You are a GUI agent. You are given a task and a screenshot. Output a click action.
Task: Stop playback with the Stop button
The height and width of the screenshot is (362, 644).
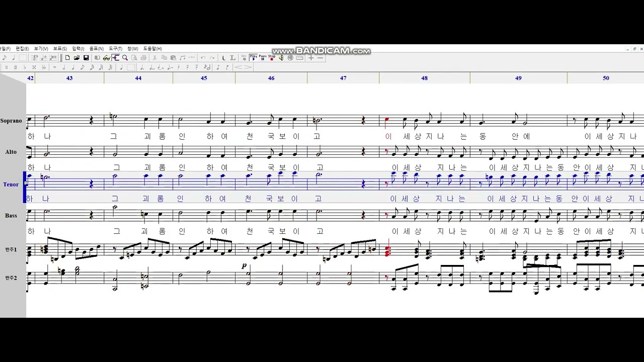272,58
